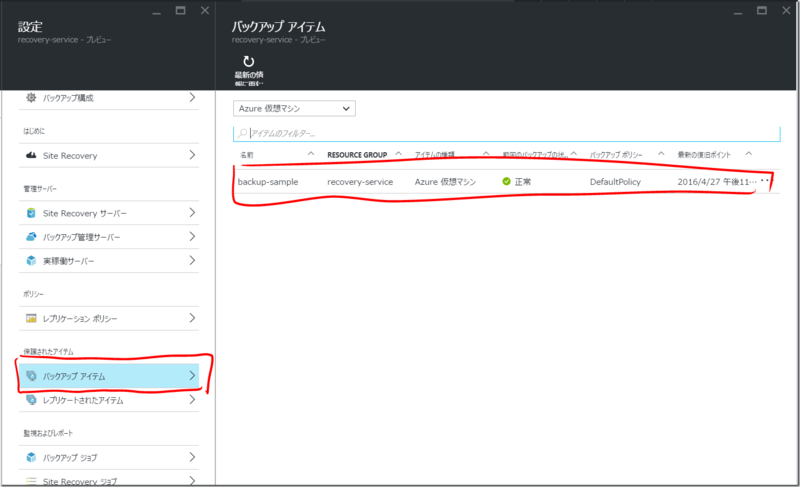800x487 pixels.
Task: Sort by バックアップ ポリシー column header
Action: [x=616, y=155]
